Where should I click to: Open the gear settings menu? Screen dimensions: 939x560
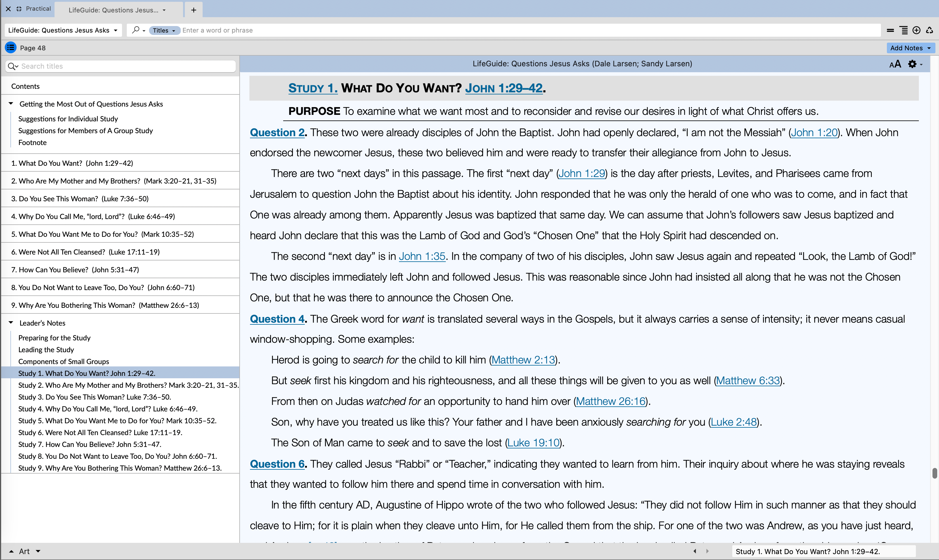click(913, 64)
